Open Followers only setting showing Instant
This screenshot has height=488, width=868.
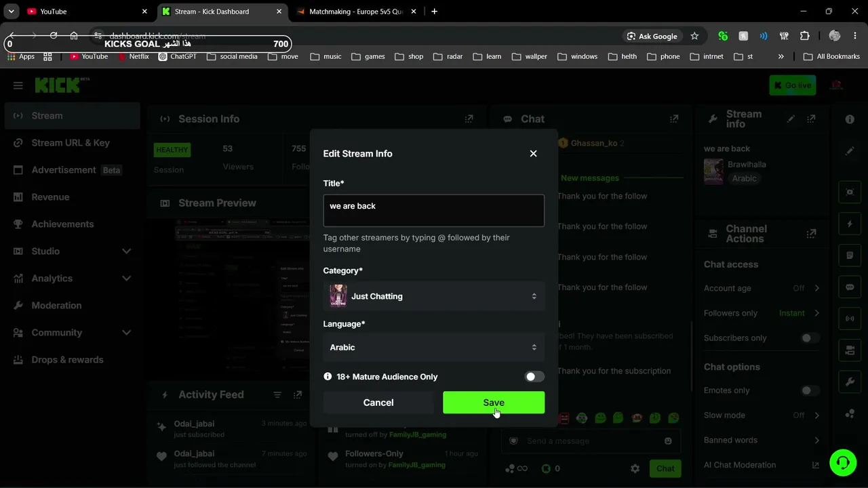tap(762, 313)
